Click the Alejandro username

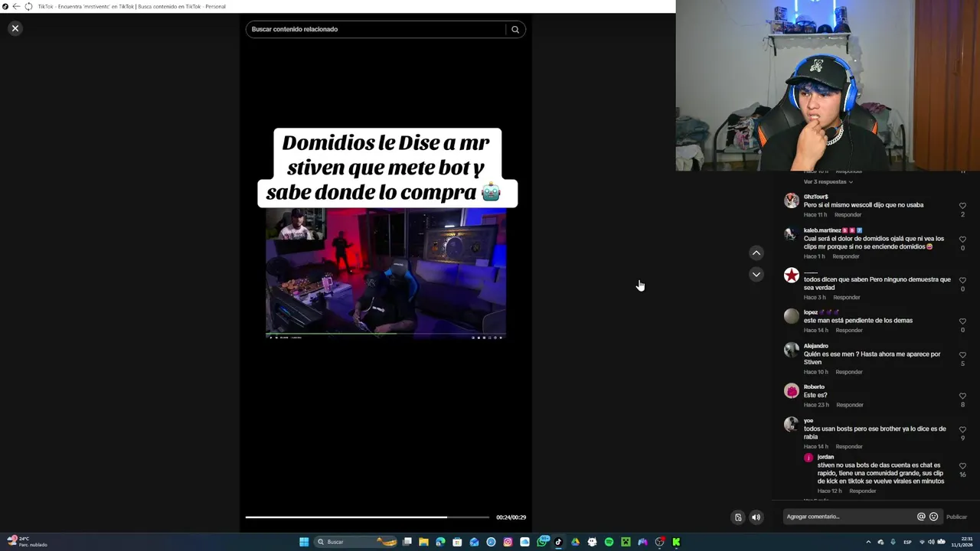click(816, 346)
